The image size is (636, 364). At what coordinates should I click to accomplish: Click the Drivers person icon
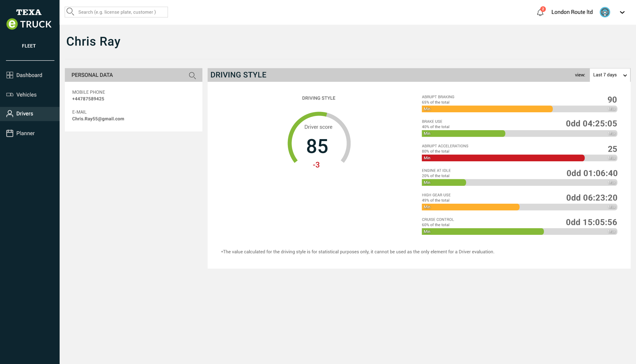coord(10,114)
